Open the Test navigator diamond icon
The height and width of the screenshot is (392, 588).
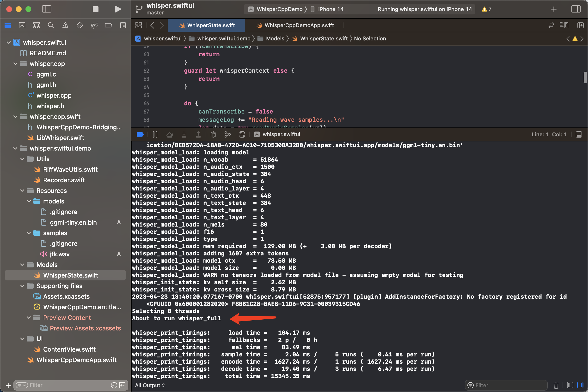[x=80, y=25]
